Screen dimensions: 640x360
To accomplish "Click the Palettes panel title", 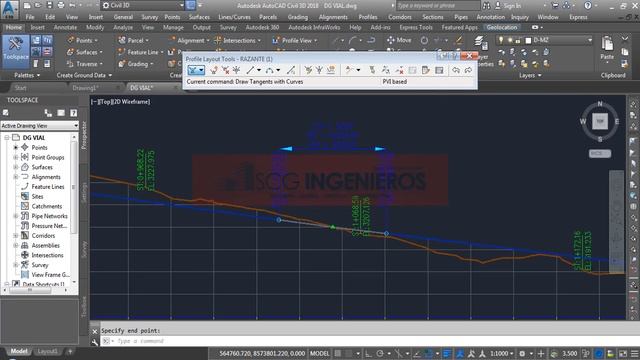I will coord(27,75).
